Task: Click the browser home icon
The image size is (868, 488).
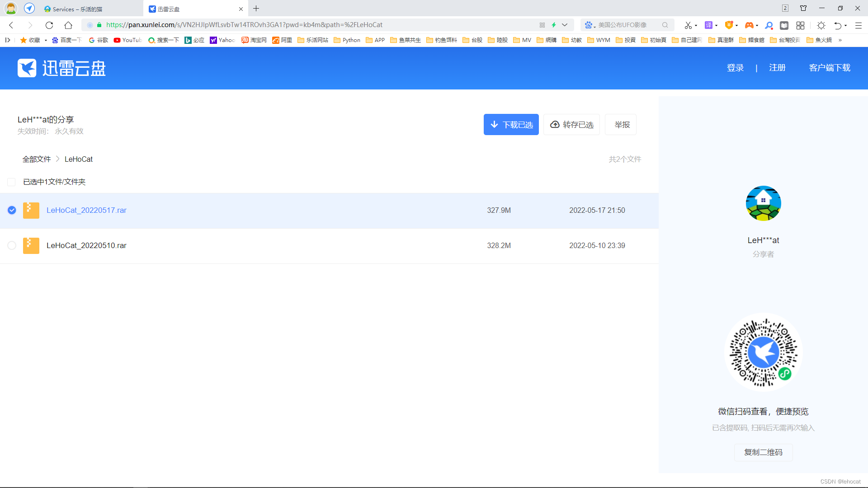Action: click(68, 25)
